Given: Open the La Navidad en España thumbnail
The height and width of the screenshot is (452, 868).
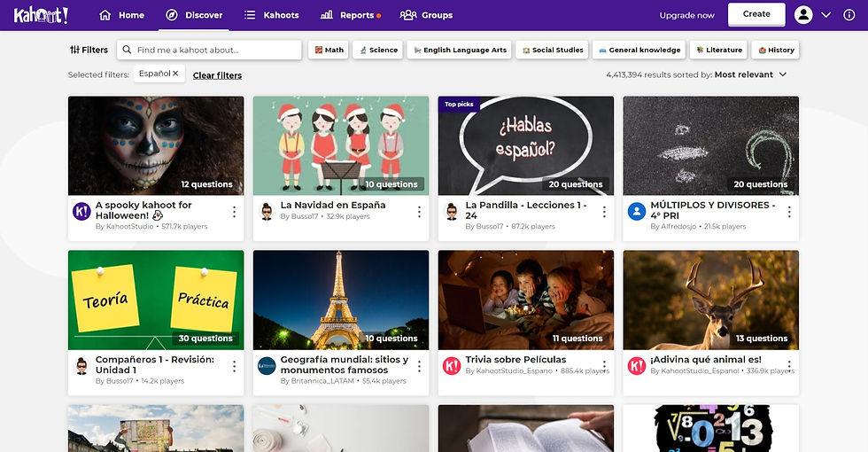Looking at the screenshot, I should coord(340,145).
